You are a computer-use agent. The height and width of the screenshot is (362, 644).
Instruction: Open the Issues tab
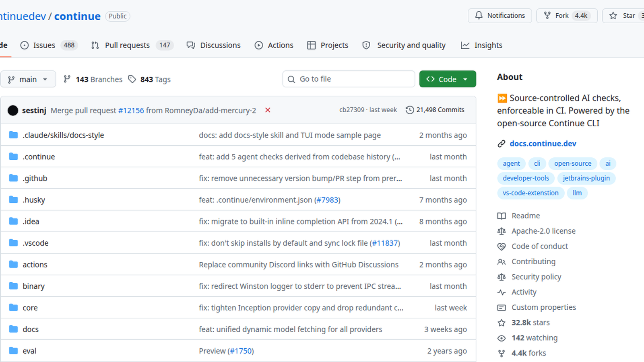[x=48, y=45]
